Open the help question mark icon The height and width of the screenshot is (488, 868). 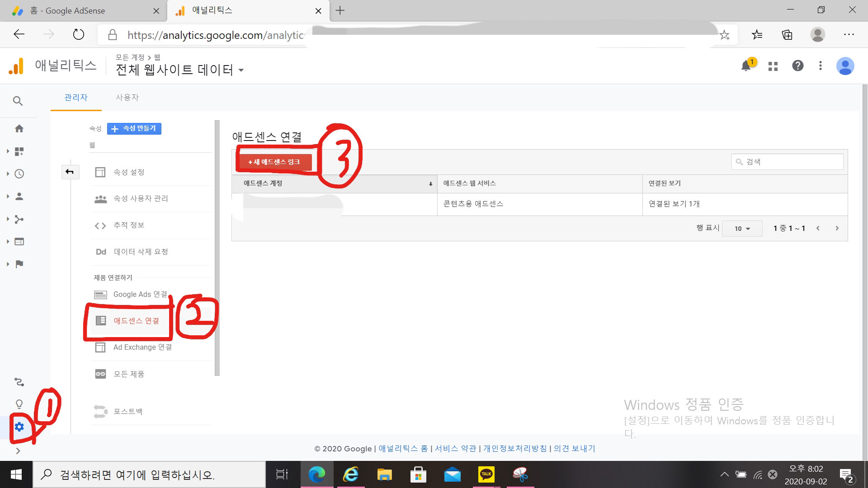tap(798, 66)
